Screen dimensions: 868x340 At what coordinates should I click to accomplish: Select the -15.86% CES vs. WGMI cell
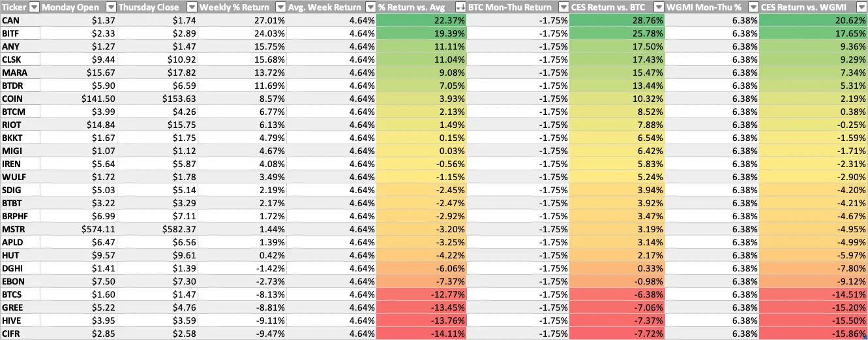coord(814,334)
